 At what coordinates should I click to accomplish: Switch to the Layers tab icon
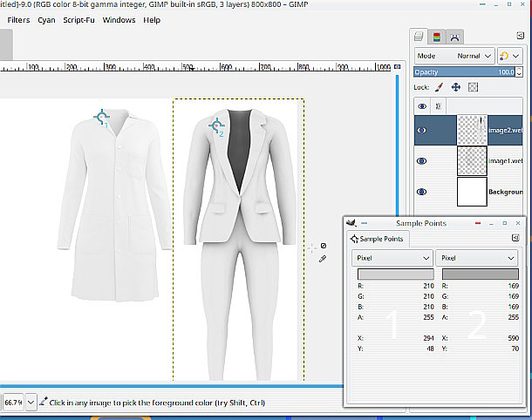pos(419,36)
